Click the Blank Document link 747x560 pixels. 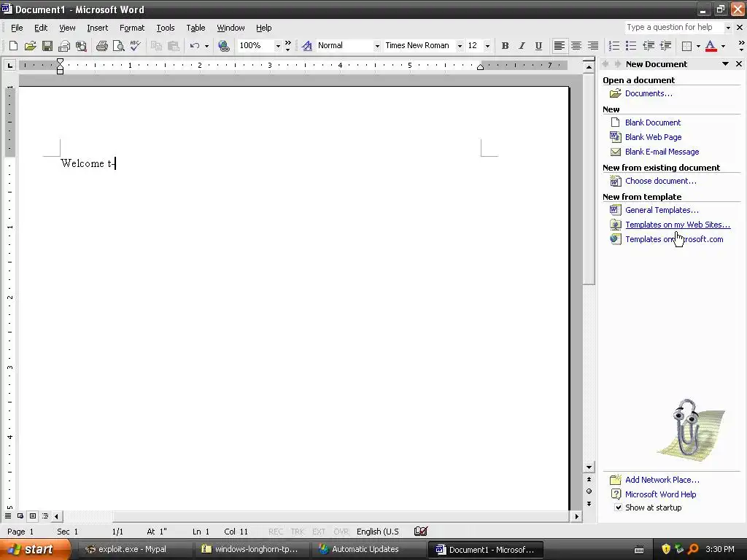coord(653,122)
